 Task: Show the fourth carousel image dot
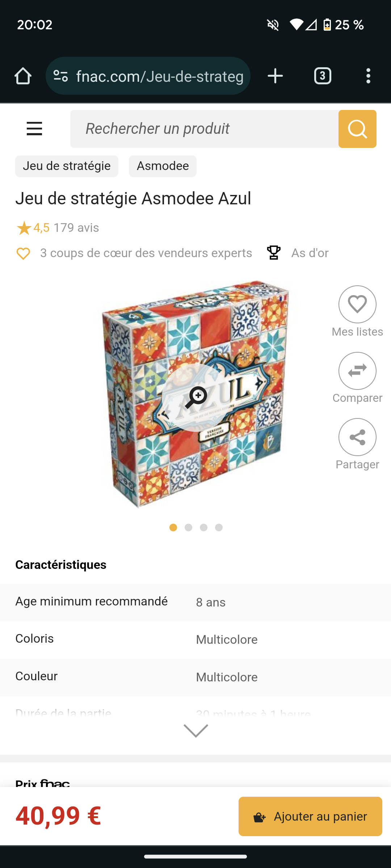219,528
